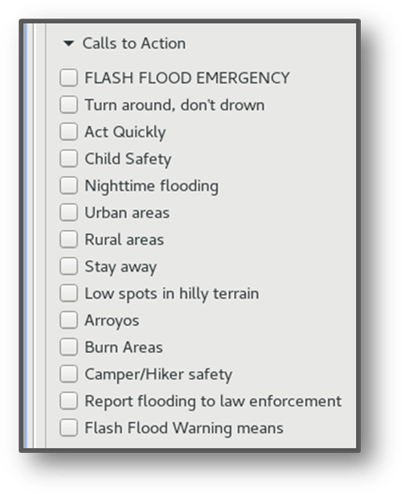Viewport: 402px width, 494px height.
Task: Click the Calls to Action header label
Action: point(134,43)
